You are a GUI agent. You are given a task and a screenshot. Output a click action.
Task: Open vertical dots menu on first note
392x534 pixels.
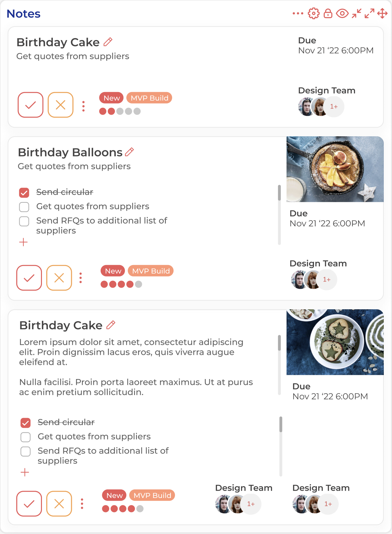pyautogui.click(x=84, y=106)
